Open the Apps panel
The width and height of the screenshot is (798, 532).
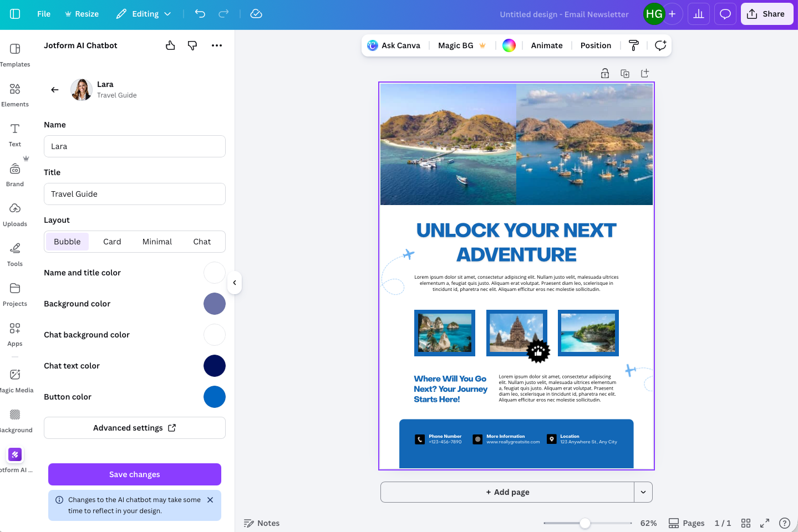(15, 334)
